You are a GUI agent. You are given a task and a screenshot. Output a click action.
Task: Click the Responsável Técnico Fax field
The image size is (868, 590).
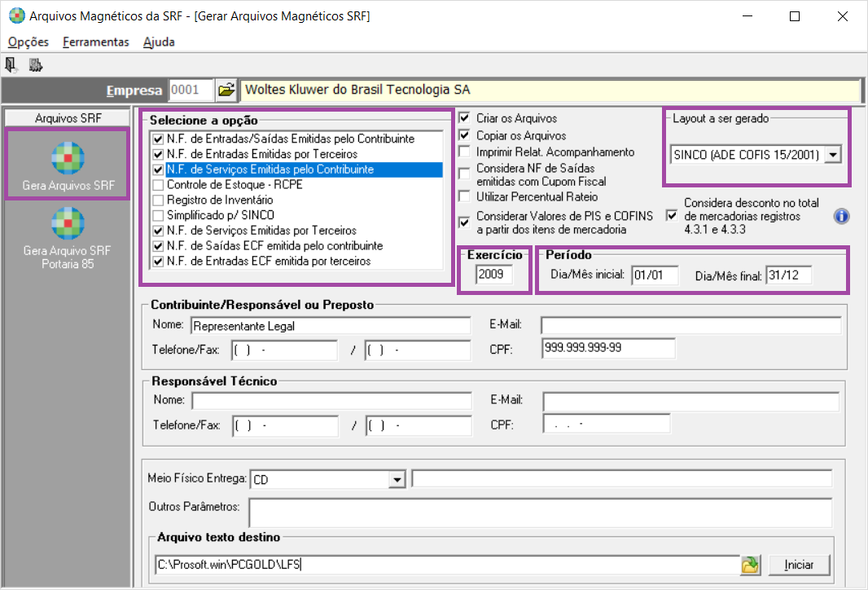pyautogui.click(x=419, y=426)
